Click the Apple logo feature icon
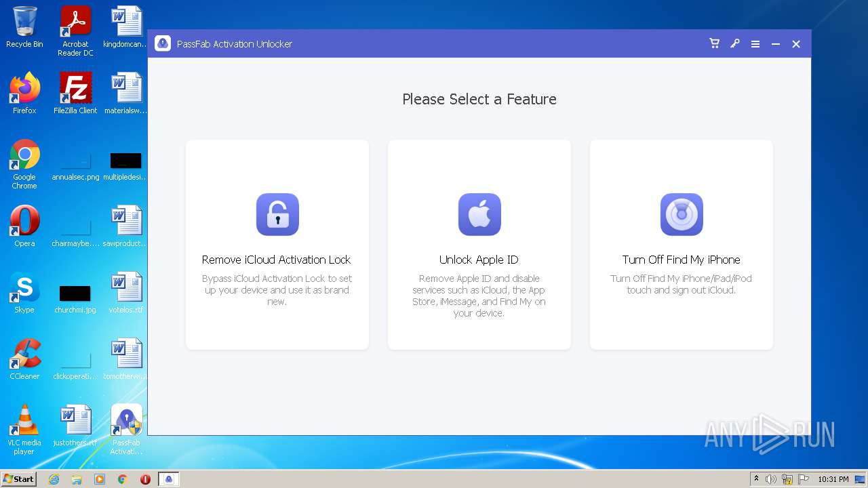Viewport: 868px width, 488px height. (479, 214)
